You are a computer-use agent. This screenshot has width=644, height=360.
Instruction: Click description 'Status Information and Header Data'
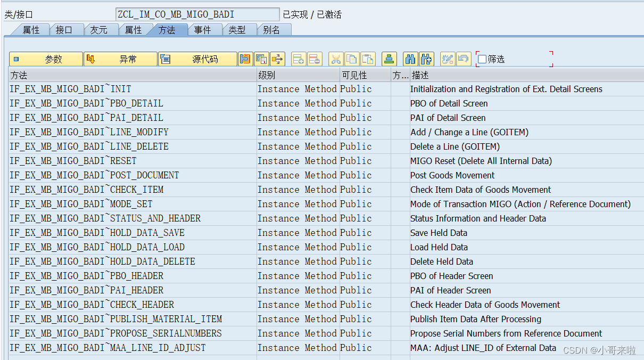click(x=478, y=218)
